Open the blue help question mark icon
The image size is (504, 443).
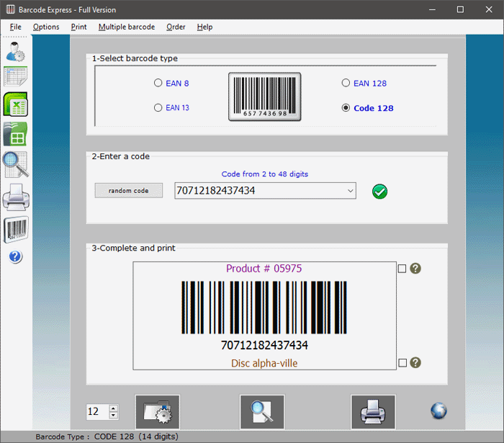click(x=15, y=256)
